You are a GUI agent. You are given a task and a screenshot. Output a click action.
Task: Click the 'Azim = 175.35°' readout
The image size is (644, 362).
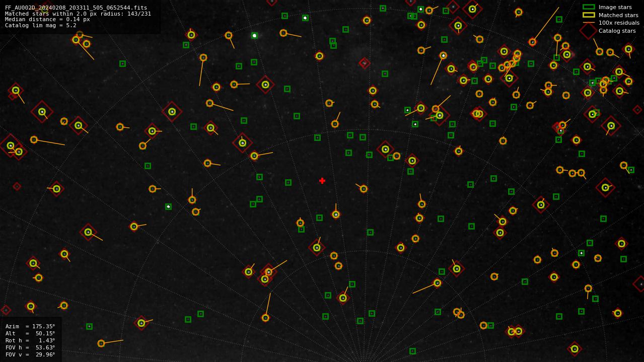tap(30, 326)
